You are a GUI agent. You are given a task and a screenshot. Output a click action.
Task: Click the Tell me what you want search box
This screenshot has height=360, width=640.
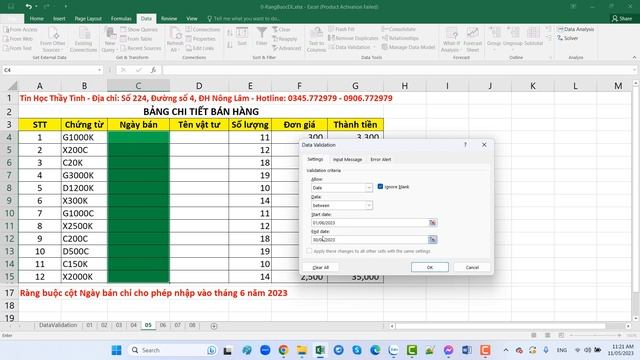[245, 19]
